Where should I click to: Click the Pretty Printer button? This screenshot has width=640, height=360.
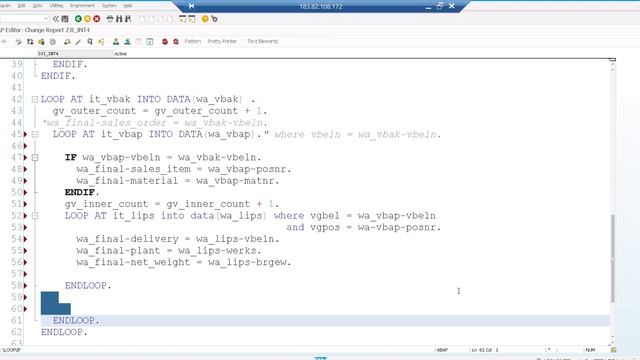pyautogui.click(x=222, y=42)
